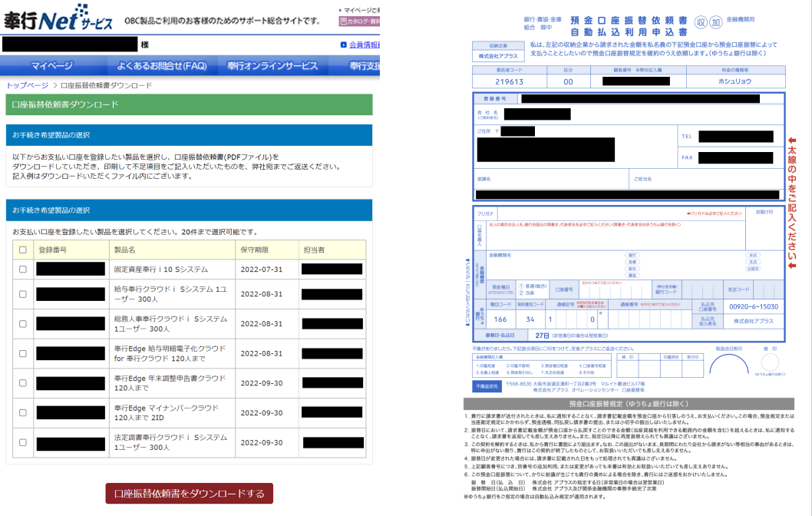Click the 00920-6-15030 account number in the form

tap(754, 306)
